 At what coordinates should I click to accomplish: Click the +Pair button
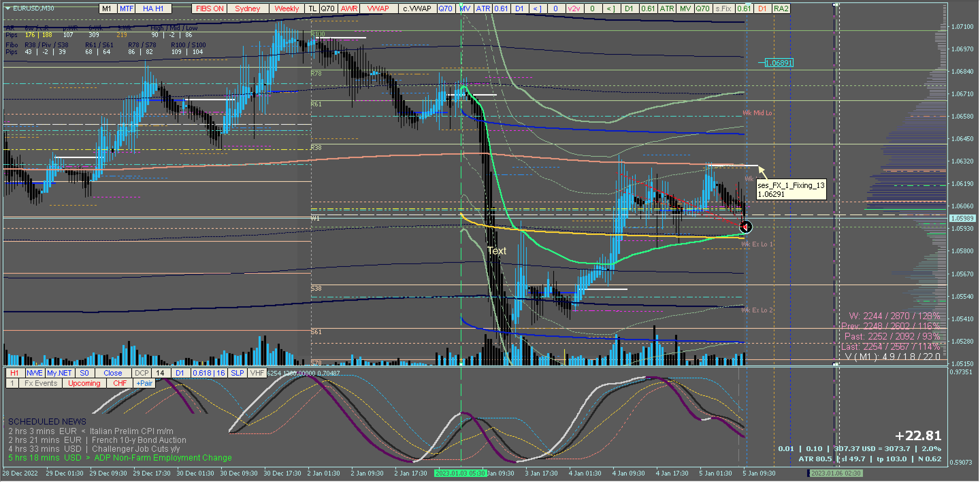[144, 383]
